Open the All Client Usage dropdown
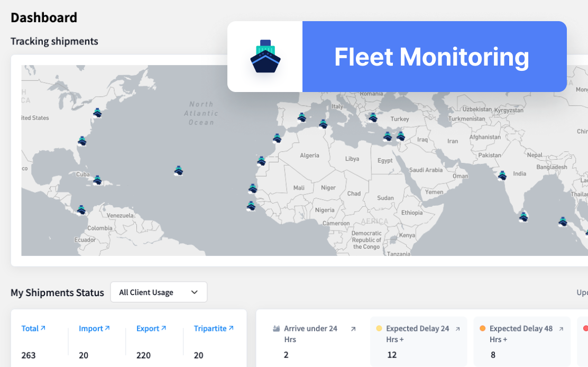 click(x=159, y=292)
